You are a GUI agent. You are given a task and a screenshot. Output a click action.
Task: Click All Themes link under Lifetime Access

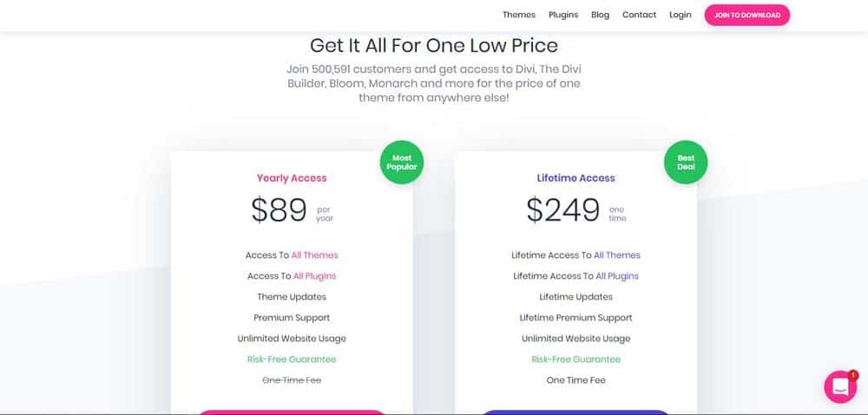(x=616, y=255)
